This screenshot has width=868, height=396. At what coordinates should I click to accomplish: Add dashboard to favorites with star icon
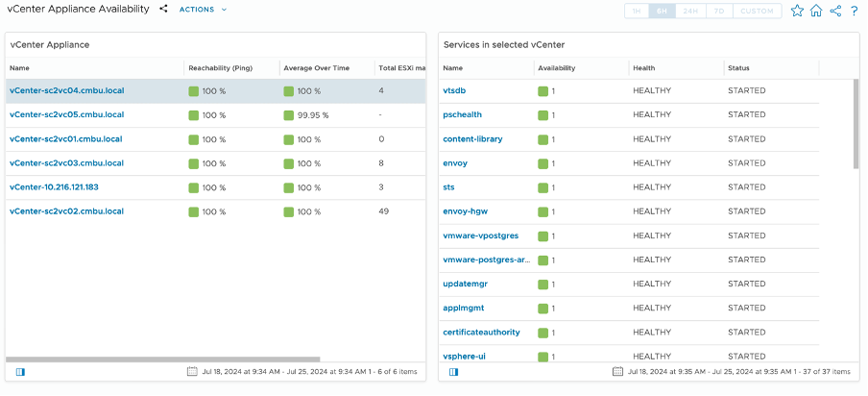[x=797, y=11]
